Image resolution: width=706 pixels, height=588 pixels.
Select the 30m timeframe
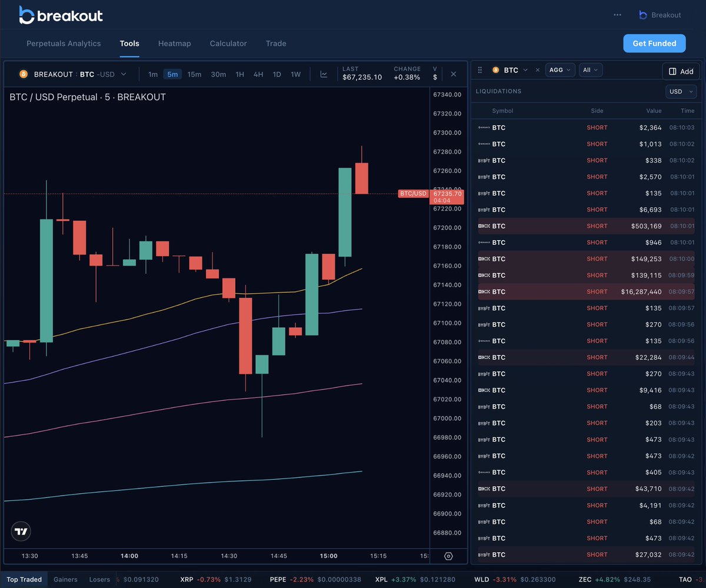click(x=218, y=74)
